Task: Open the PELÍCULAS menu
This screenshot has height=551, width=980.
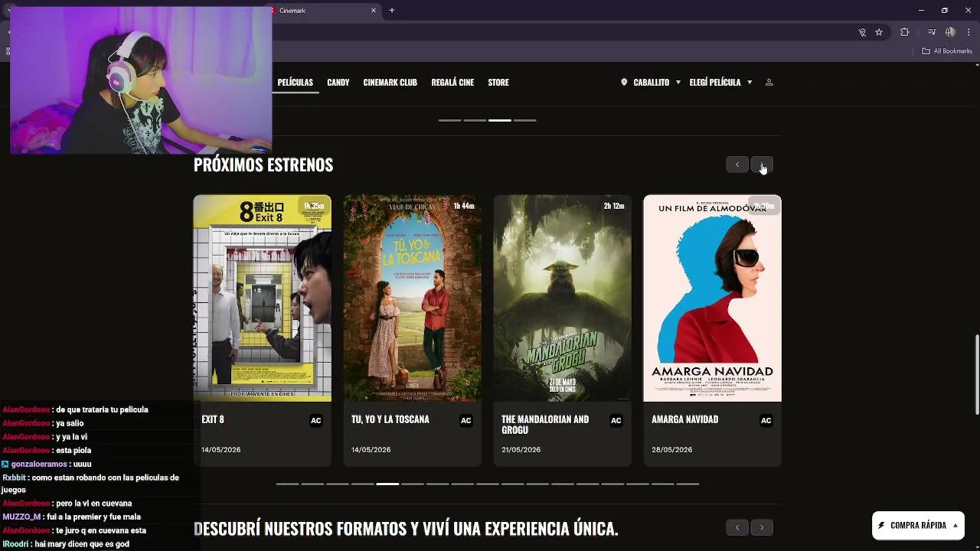Action: pyautogui.click(x=296, y=82)
